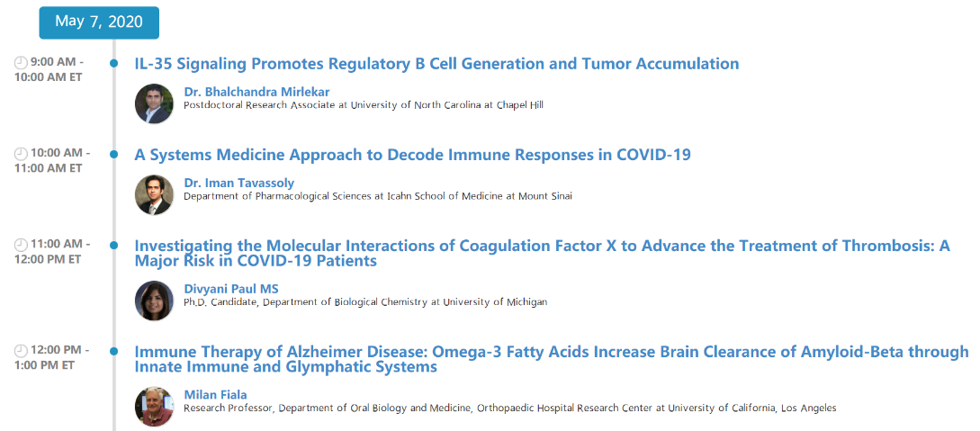980x431 pixels.
Task: Select speaker name Milan Fiala
Action: pos(214,394)
